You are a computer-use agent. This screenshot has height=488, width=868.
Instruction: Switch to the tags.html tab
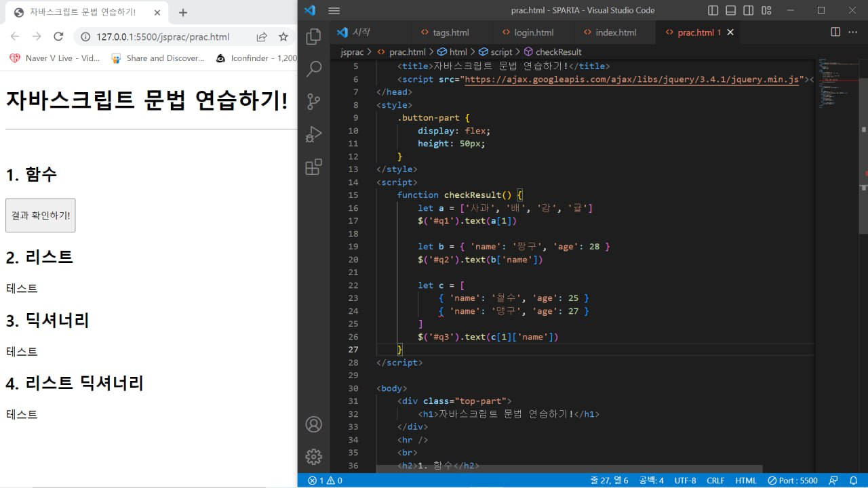click(x=450, y=33)
